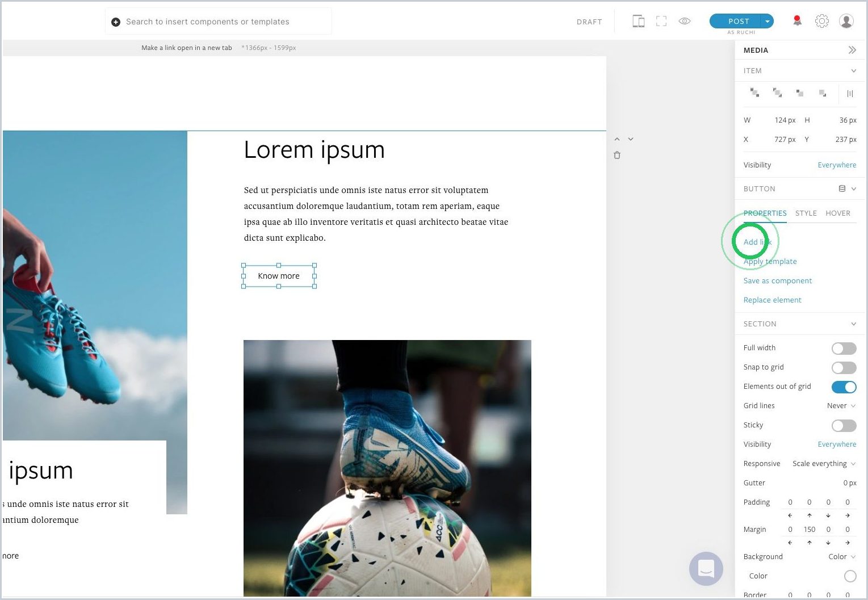868x600 pixels.
Task: Enable the Full width toggle
Action: click(x=844, y=349)
